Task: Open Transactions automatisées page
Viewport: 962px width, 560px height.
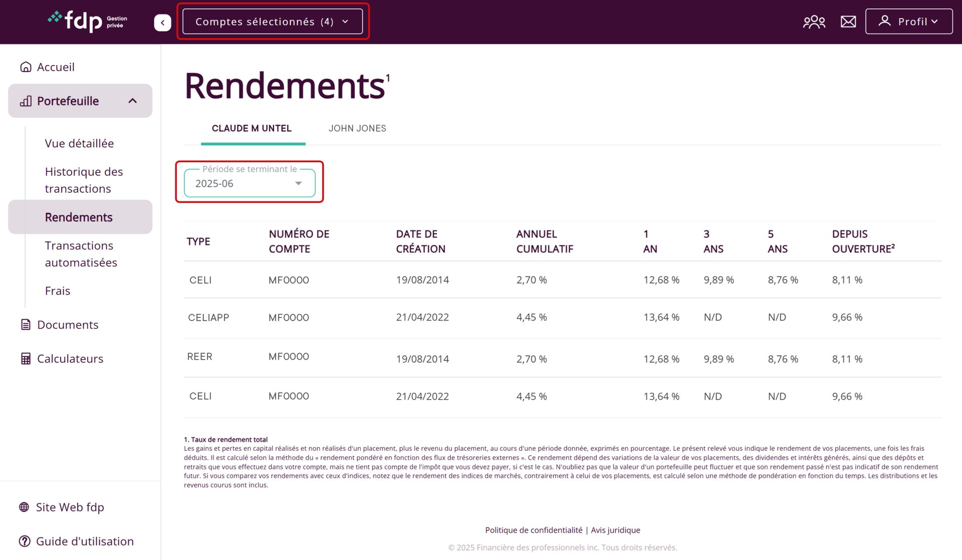Action: tap(81, 254)
